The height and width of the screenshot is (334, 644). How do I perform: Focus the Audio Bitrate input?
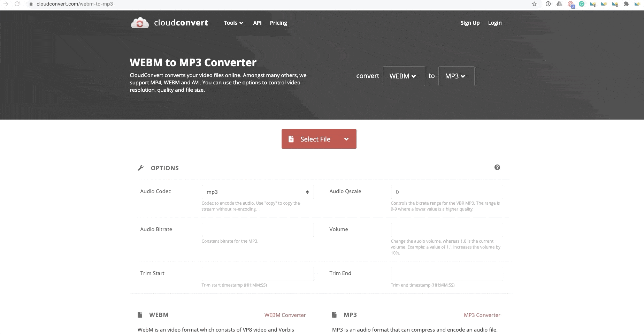(258, 230)
